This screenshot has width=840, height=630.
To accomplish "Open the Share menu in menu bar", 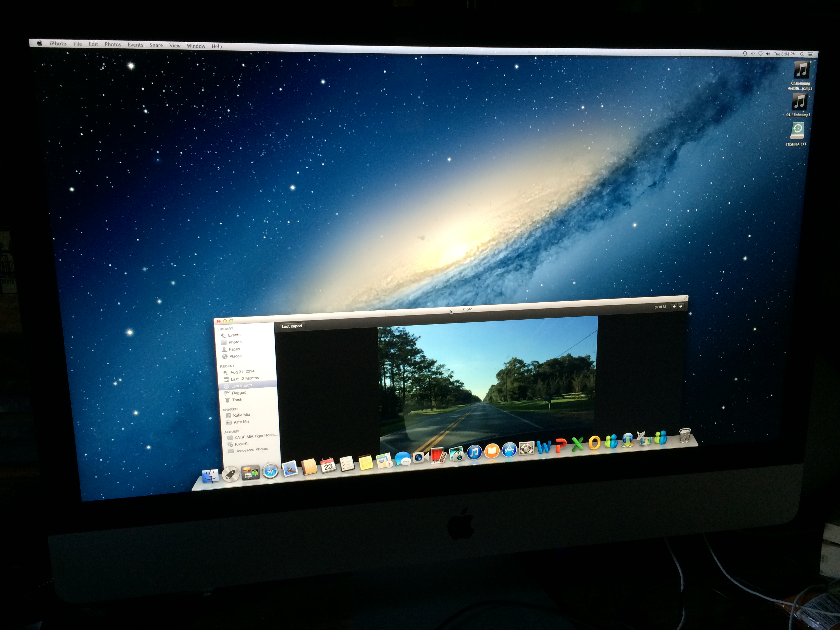I will tap(156, 45).
